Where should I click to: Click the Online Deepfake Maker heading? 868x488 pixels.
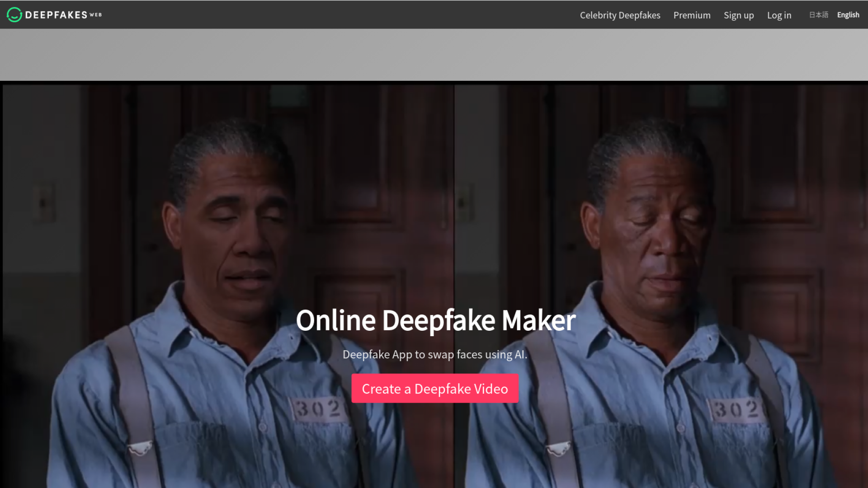tap(435, 320)
